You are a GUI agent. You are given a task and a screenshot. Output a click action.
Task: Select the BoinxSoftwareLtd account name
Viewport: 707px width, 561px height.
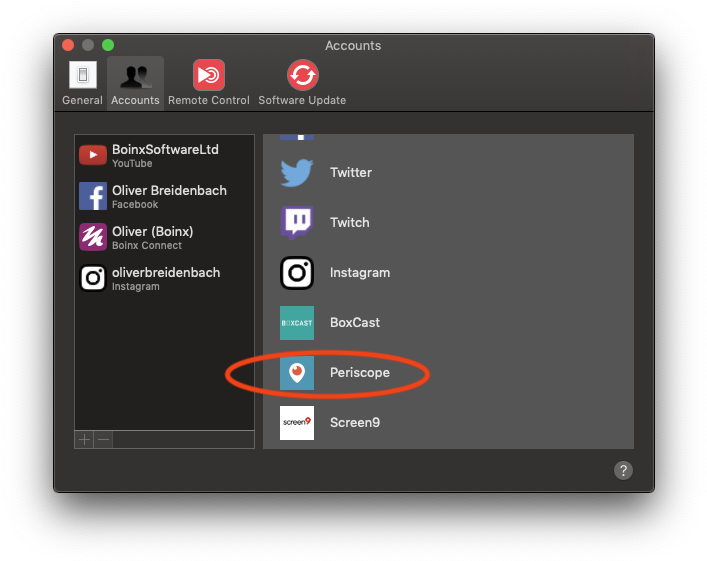165,149
